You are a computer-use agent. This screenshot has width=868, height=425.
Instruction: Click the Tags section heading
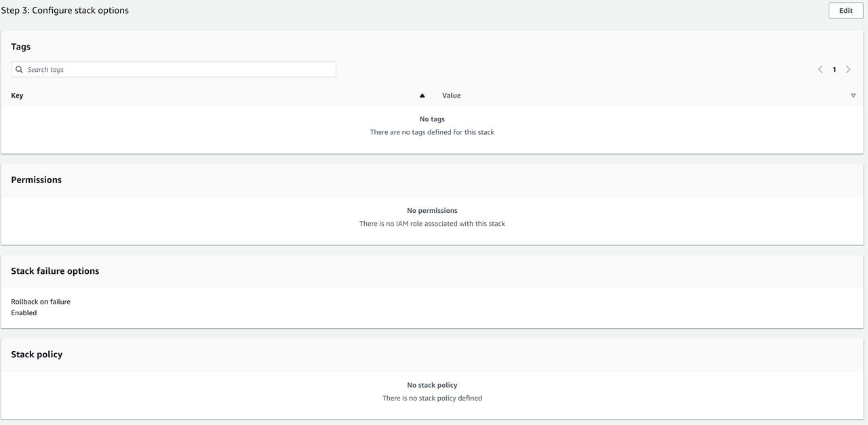tap(21, 47)
